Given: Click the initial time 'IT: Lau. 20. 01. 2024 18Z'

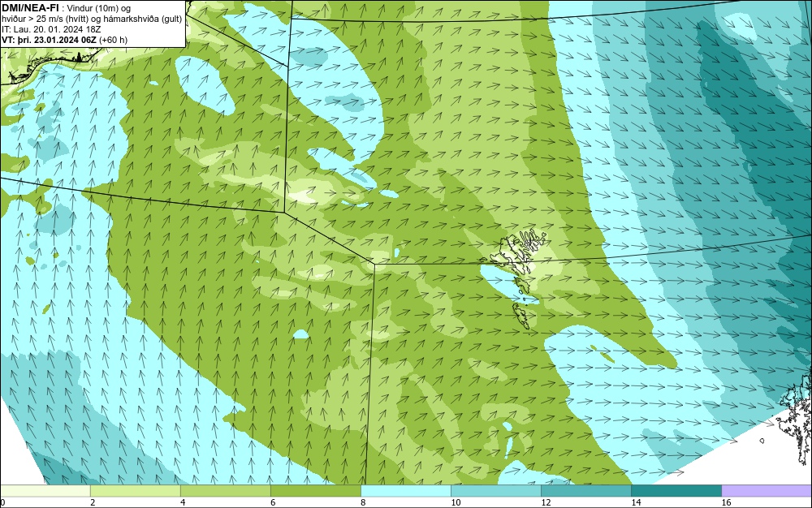Looking at the screenshot, I should pyautogui.click(x=50, y=29).
